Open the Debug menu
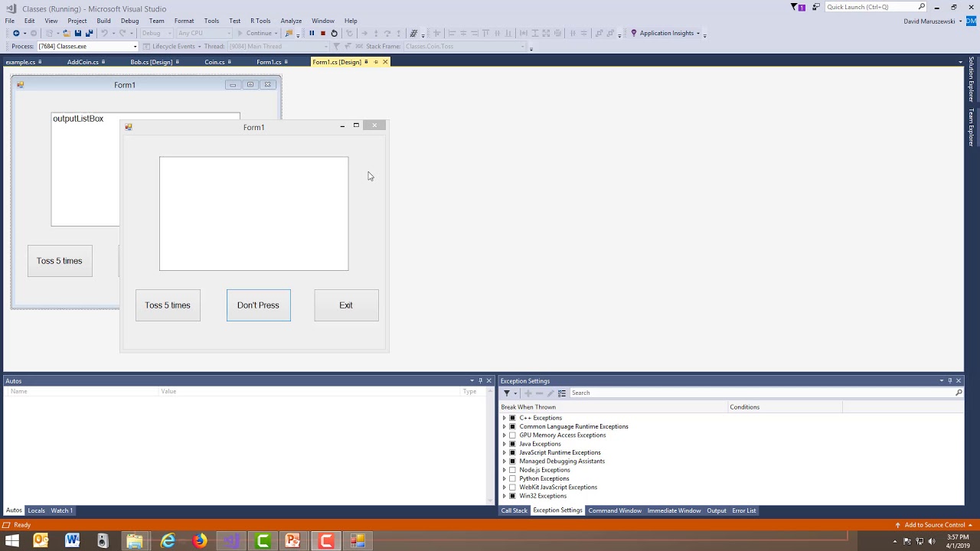The height and width of the screenshot is (551, 980). (129, 21)
